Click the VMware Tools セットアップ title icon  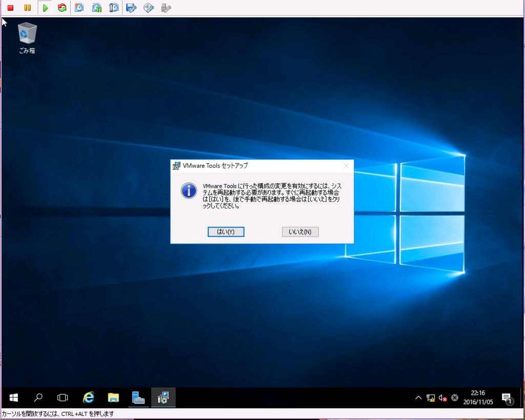pos(176,166)
